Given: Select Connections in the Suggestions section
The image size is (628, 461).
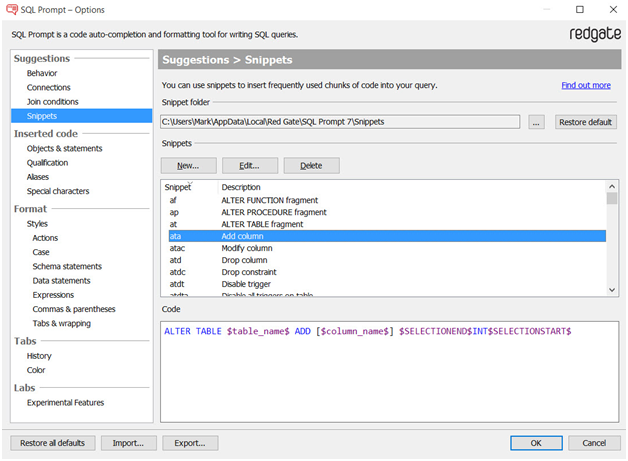Looking at the screenshot, I should 48,87.
